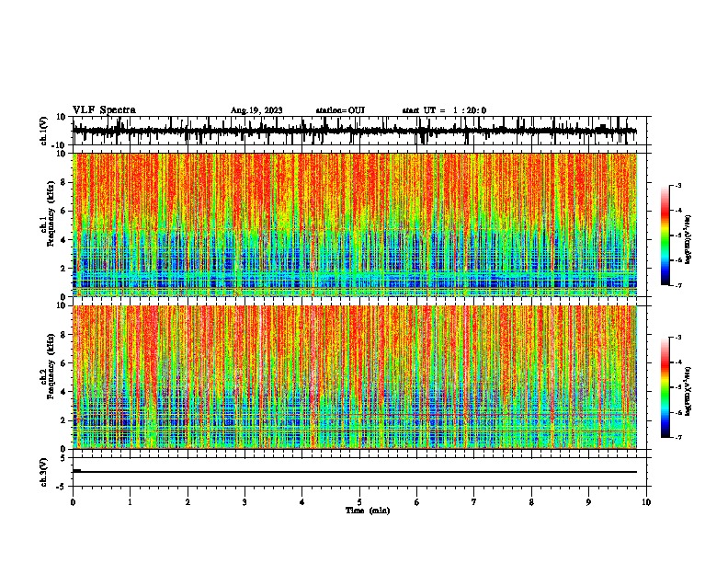This screenshot has width=728, height=563.
Task: Click the ch.1 colorbar "-7" bottom label
Action: tap(678, 285)
